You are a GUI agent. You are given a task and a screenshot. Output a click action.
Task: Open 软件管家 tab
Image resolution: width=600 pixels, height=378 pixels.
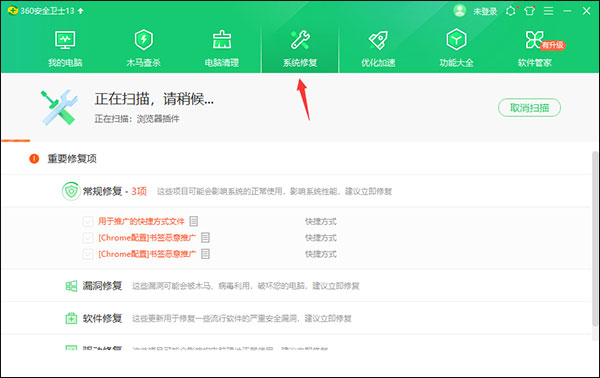point(535,49)
